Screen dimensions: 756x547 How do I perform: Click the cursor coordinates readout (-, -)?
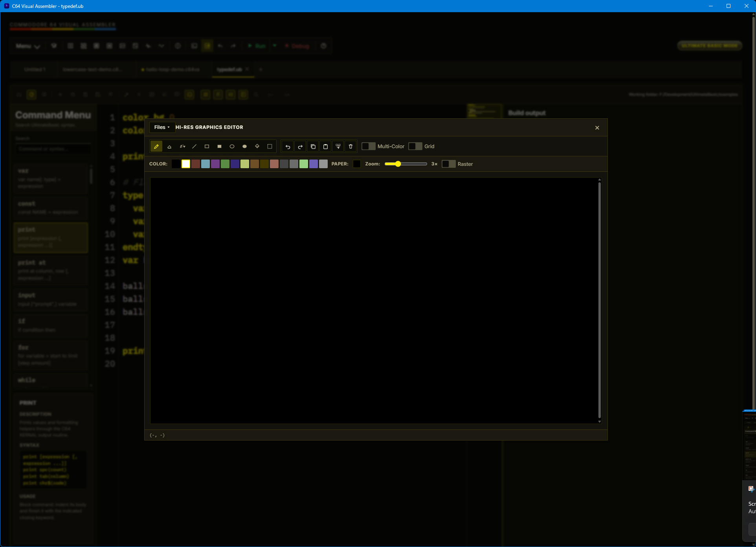(157, 435)
